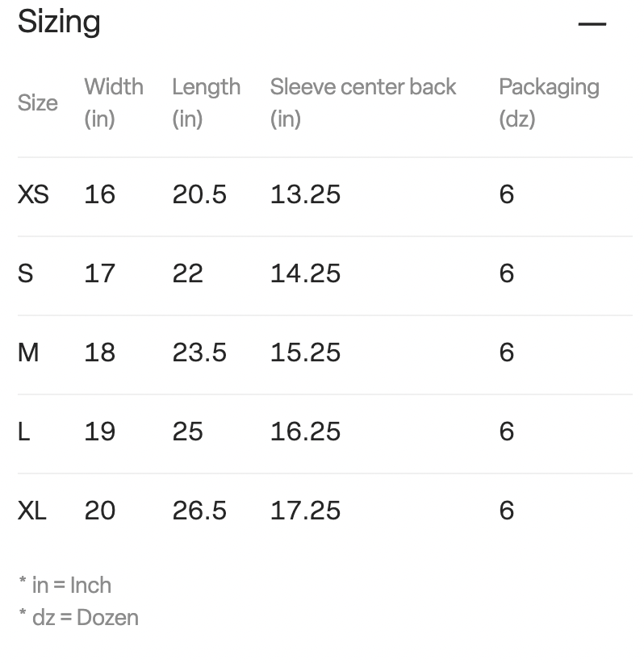Click the 18 width value for M

(x=99, y=352)
